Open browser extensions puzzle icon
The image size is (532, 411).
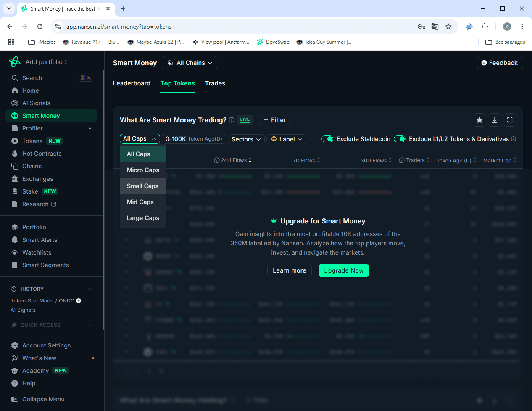[485, 27]
